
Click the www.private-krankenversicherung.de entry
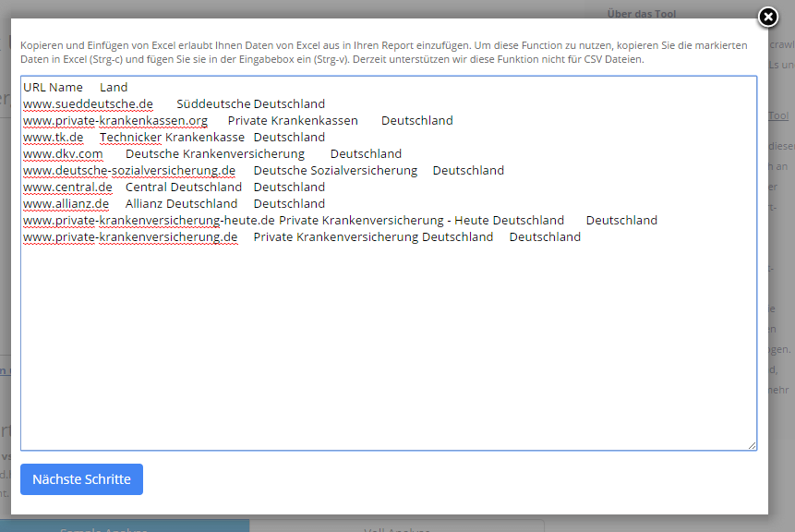coord(130,237)
